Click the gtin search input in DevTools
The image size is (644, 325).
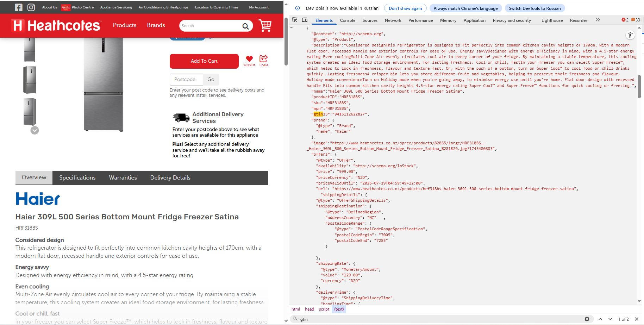pos(440,319)
